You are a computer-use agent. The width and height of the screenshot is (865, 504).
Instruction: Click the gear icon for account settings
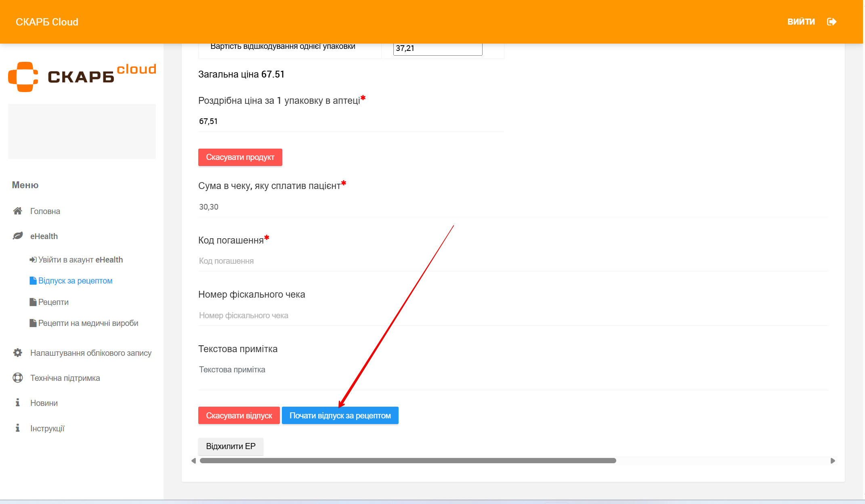[x=17, y=353]
